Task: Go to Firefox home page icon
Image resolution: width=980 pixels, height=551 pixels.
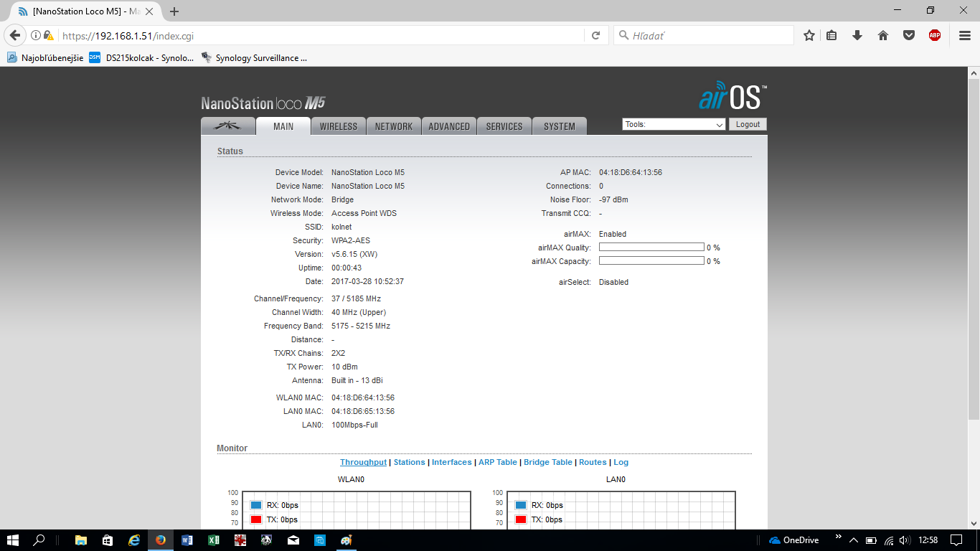Action: pos(883,35)
